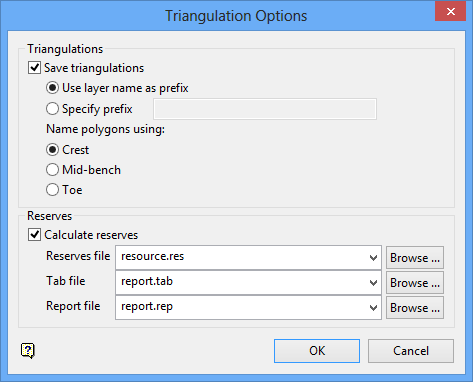Browse for the Tab file
Screen dimensions: 473x382
[415, 283]
